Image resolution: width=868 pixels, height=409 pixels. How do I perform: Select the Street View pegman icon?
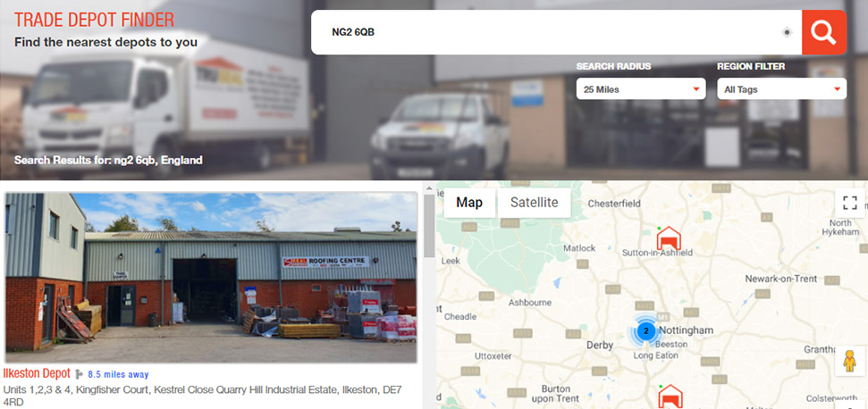point(850,362)
